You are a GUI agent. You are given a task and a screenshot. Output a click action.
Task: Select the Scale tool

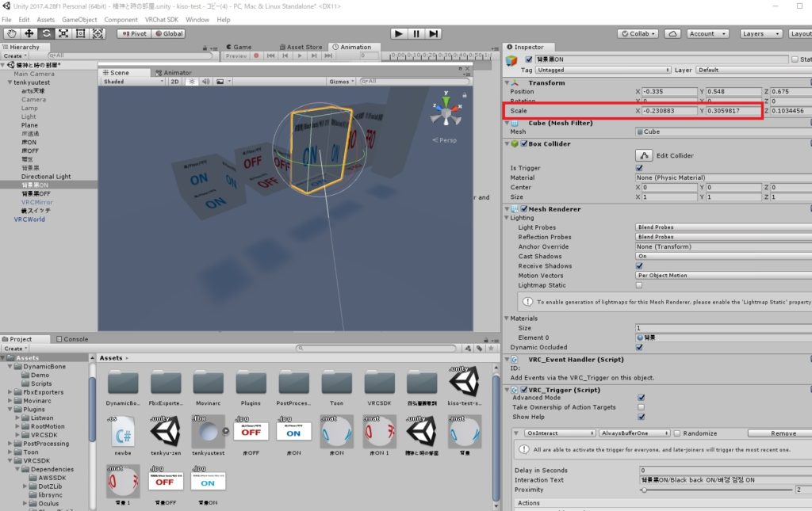coord(63,33)
